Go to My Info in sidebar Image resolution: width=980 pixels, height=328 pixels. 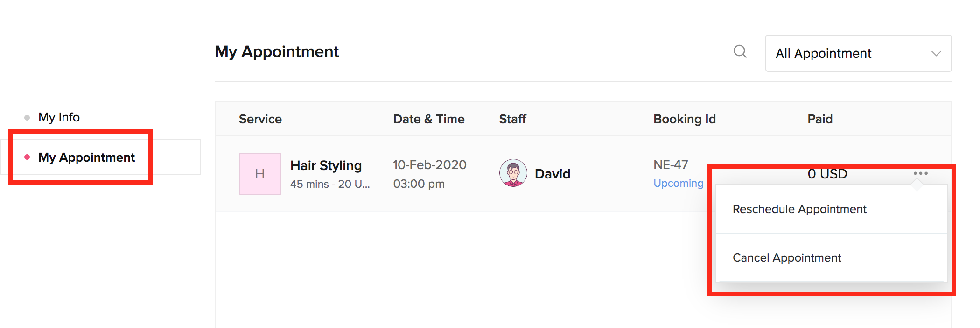[59, 117]
